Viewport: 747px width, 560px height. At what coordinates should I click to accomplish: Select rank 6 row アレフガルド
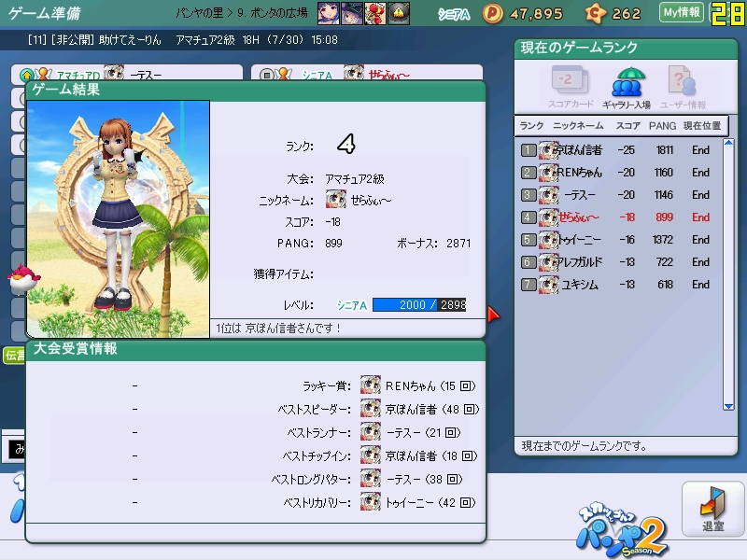point(619,262)
